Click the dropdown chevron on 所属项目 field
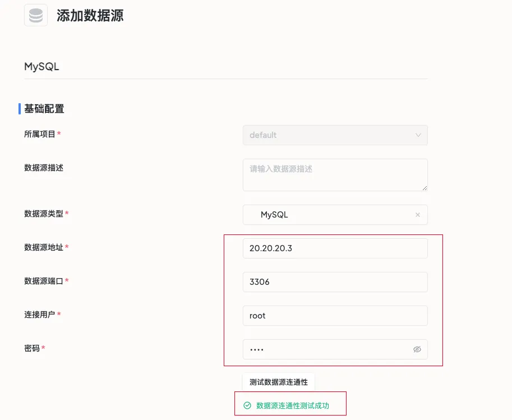The width and height of the screenshot is (512, 420). coord(418,135)
